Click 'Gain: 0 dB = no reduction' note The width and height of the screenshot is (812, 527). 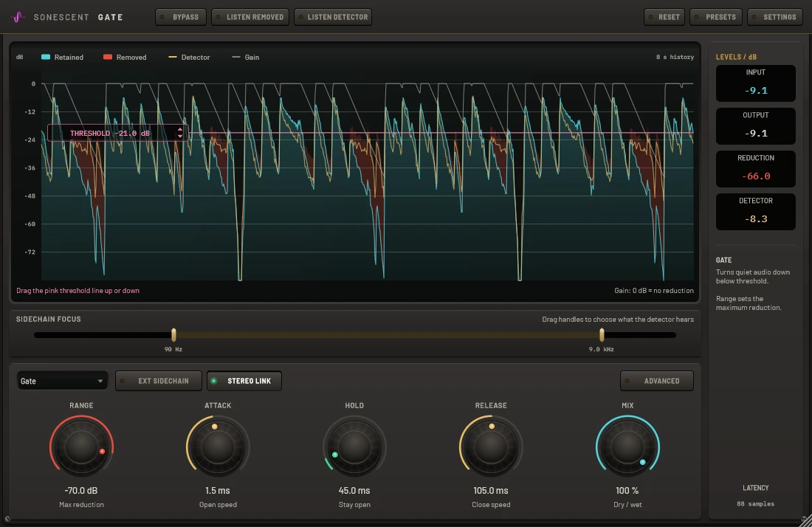[654, 290]
